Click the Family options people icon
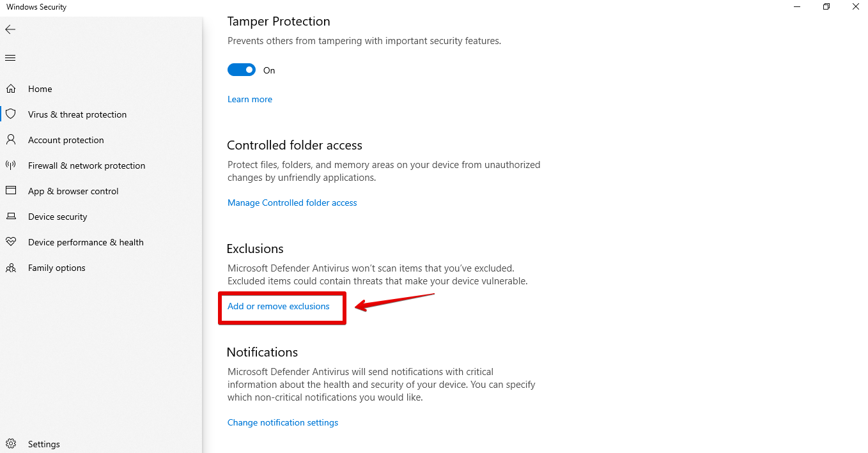 (11, 268)
